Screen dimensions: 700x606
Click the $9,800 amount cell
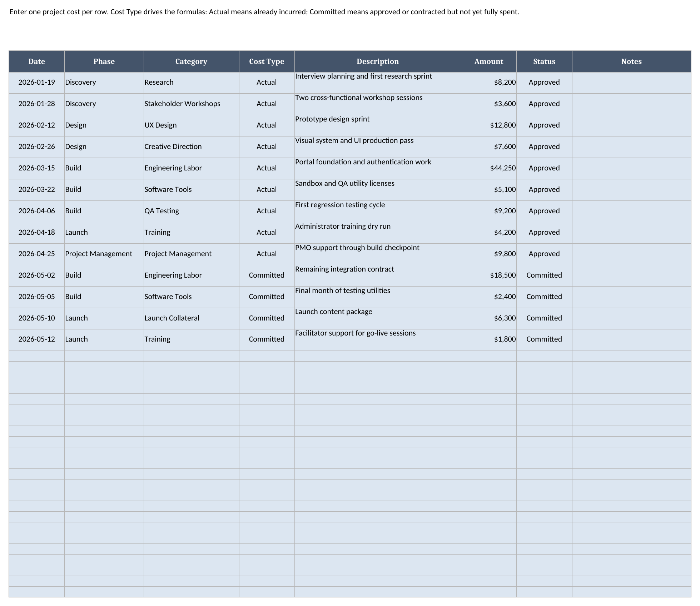point(489,254)
